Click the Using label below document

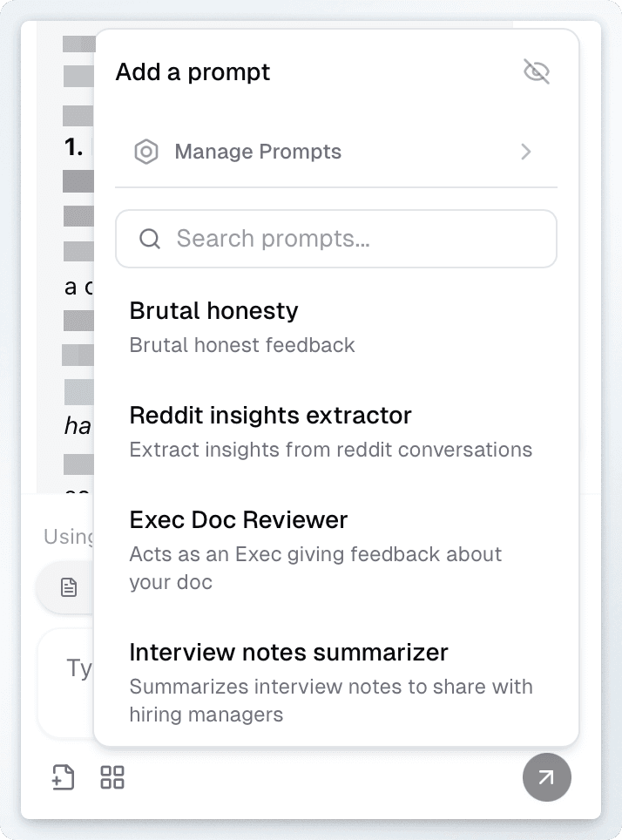point(69,536)
